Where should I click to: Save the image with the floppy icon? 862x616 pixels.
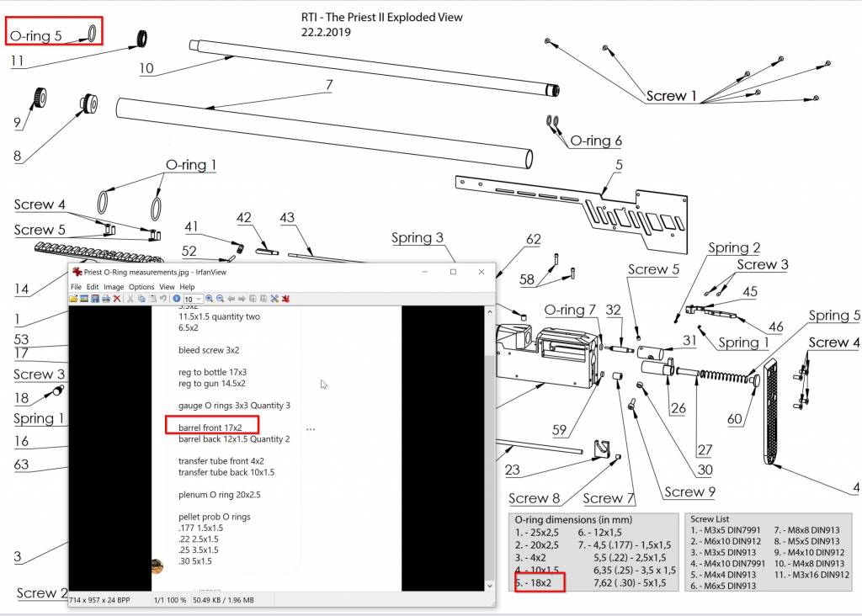pyautogui.click(x=95, y=299)
